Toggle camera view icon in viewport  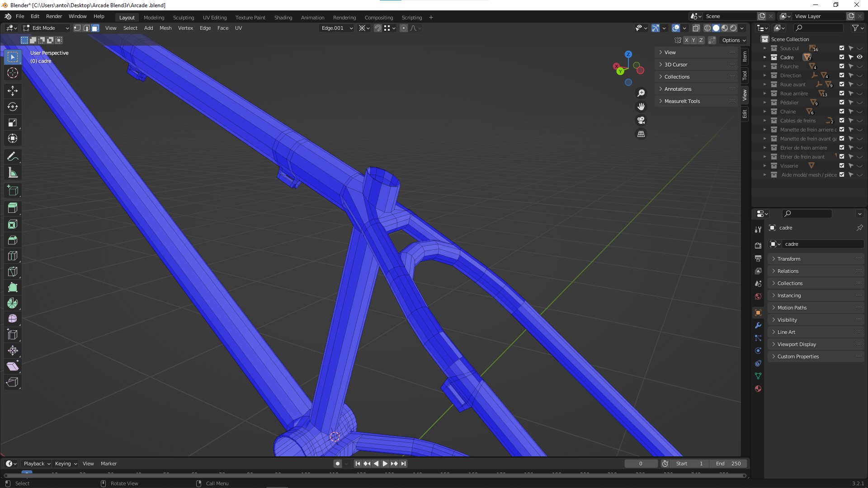pyautogui.click(x=641, y=120)
